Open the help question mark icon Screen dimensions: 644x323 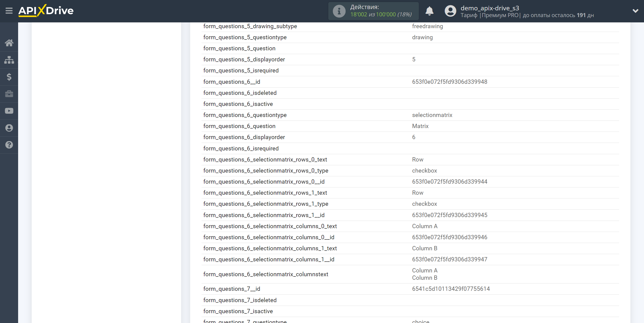pyautogui.click(x=9, y=145)
